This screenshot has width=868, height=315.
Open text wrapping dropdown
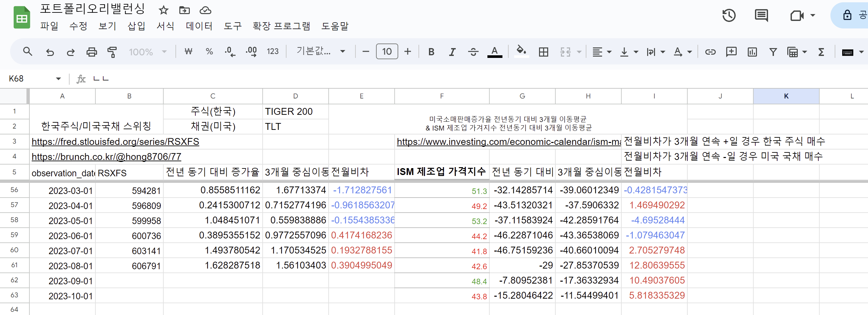(x=655, y=52)
